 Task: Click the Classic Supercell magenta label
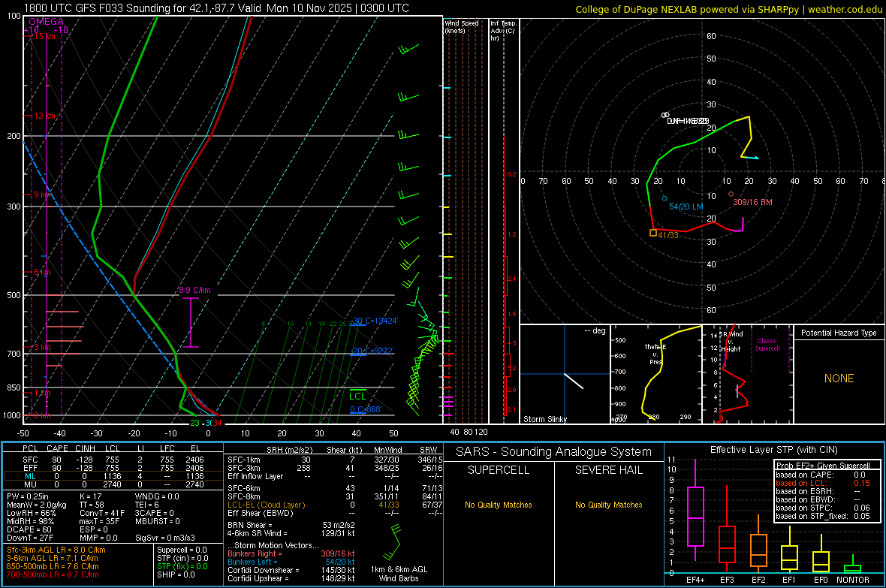tap(767, 345)
